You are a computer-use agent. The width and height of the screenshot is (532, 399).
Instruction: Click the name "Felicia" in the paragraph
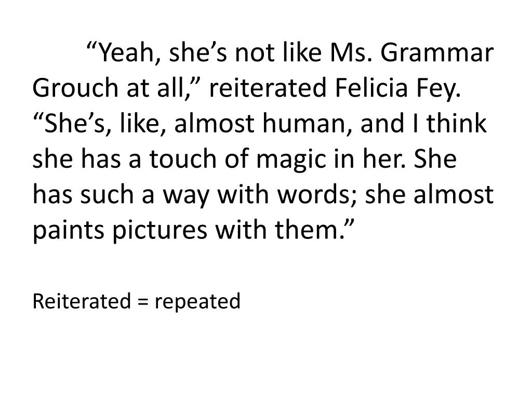click(x=371, y=88)
